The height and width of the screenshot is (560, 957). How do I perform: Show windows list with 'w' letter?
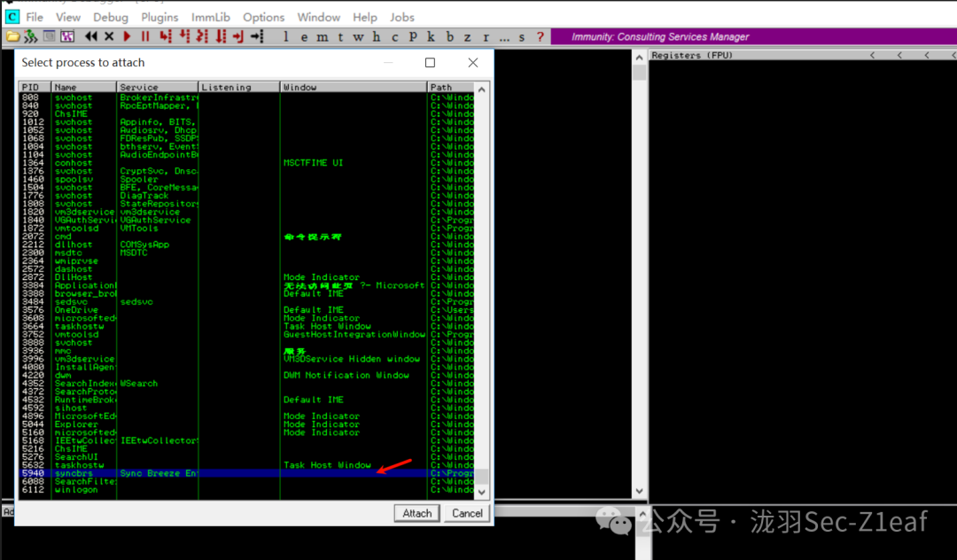coord(358,36)
